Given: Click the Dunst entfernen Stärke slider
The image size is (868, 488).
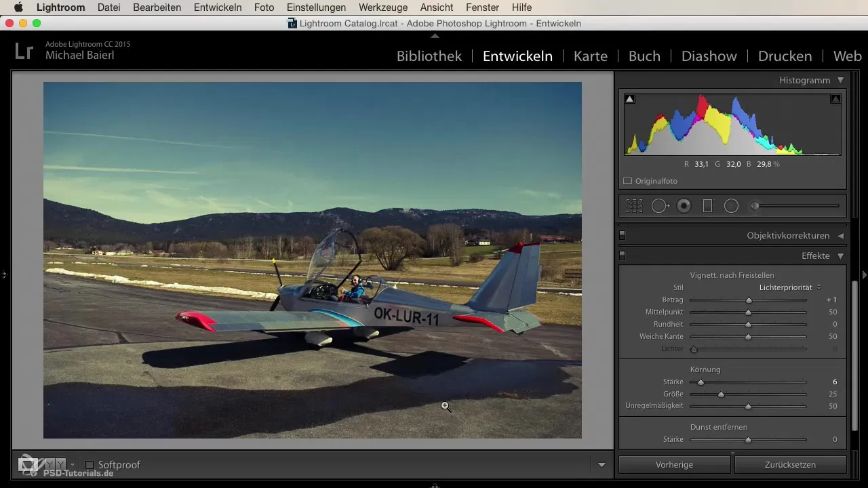Looking at the screenshot, I should 749,440.
